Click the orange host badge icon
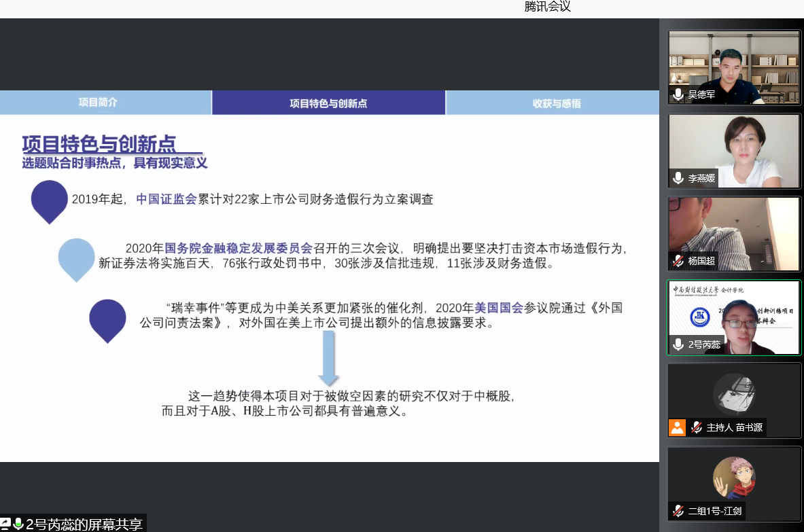The width and height of the screenshot is (804, 532). click(677, 427)
